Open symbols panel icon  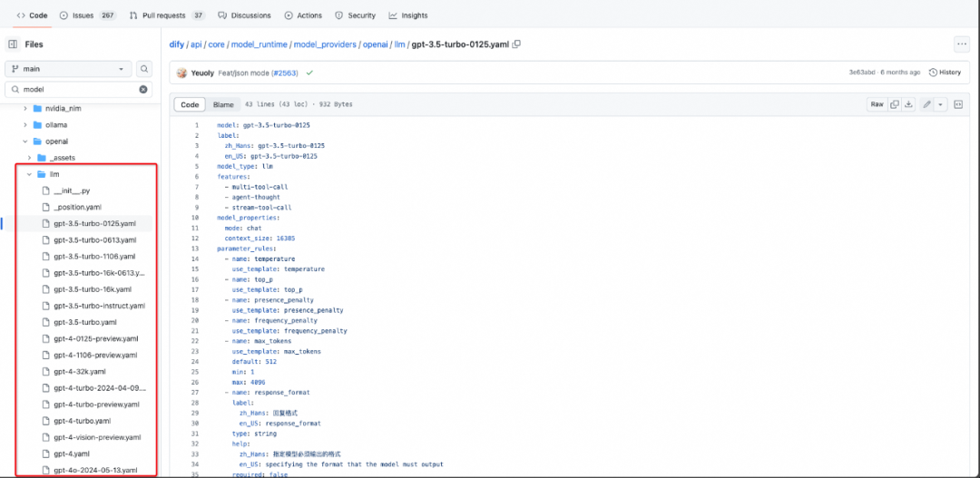point(957,104)
